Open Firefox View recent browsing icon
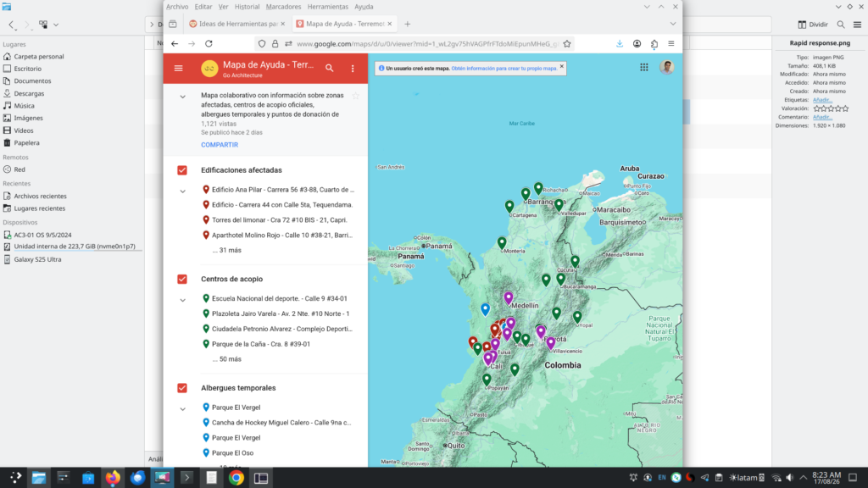868x488 pixels. click(x=173, y=24)
